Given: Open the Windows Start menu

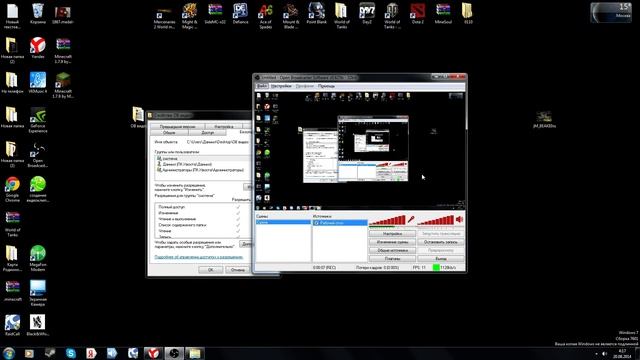Looking at the screenshot, I should [9, 353].
